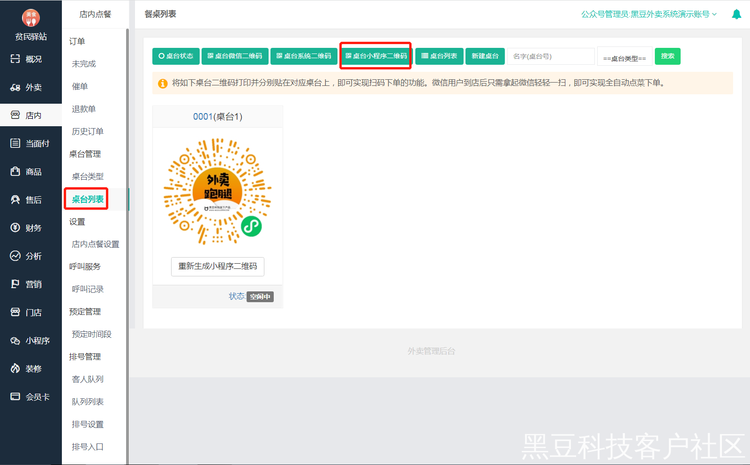The image size is (750, 465).
Task: Click the 桌台状态 table status button
Action: 176,56
